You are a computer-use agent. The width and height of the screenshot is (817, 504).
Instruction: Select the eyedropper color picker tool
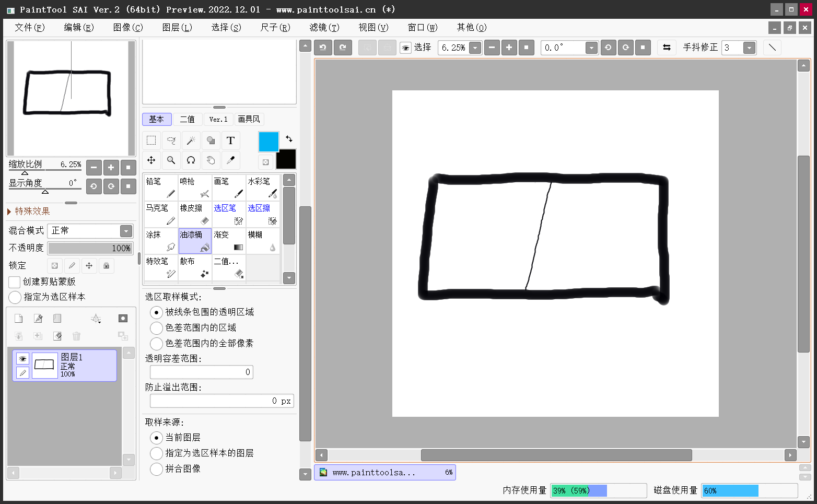(x=231, y=160)
